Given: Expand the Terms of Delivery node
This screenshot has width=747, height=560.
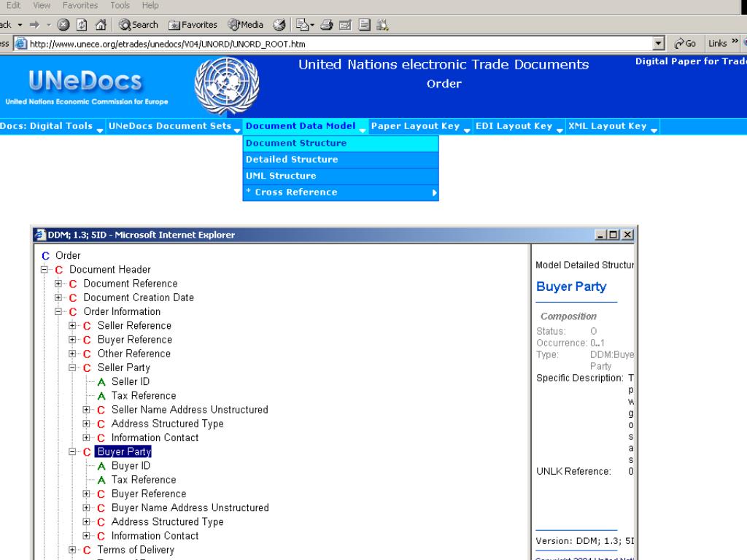Looking at the screenshot, I should pos(72,550).
